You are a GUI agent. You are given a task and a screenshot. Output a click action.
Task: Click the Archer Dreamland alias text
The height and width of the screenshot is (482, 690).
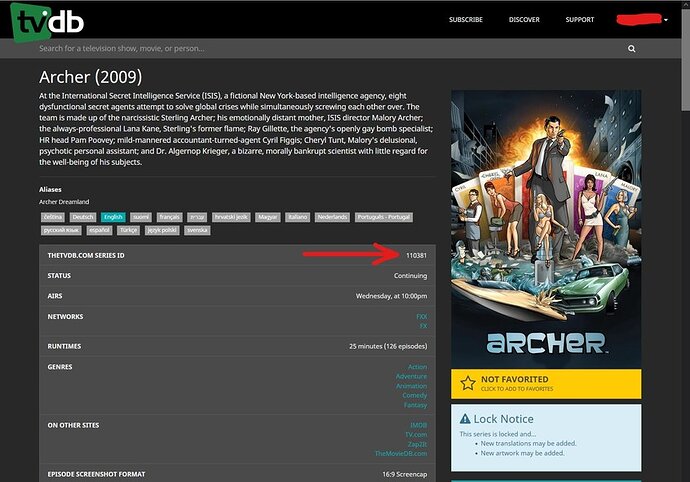[64, 202]
